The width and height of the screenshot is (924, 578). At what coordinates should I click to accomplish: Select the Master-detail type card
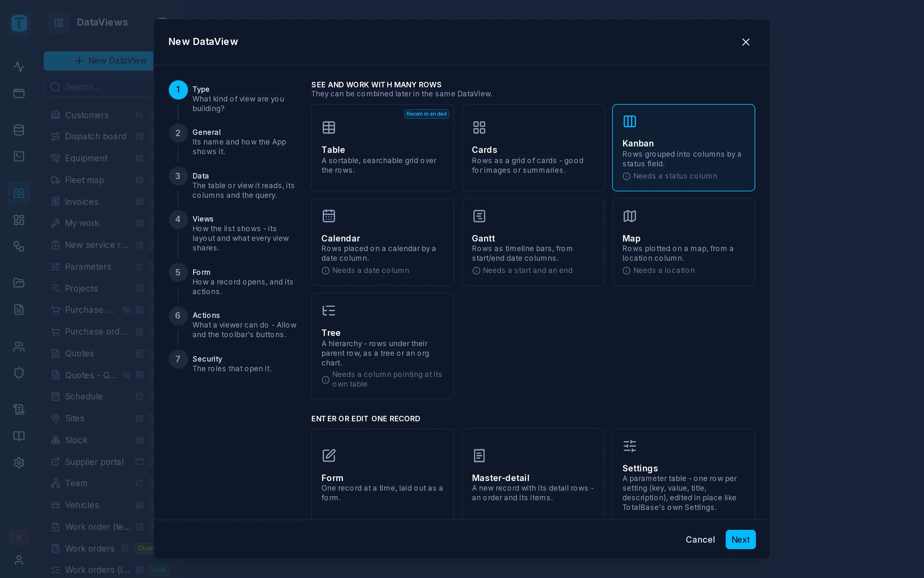coord(533,474)
